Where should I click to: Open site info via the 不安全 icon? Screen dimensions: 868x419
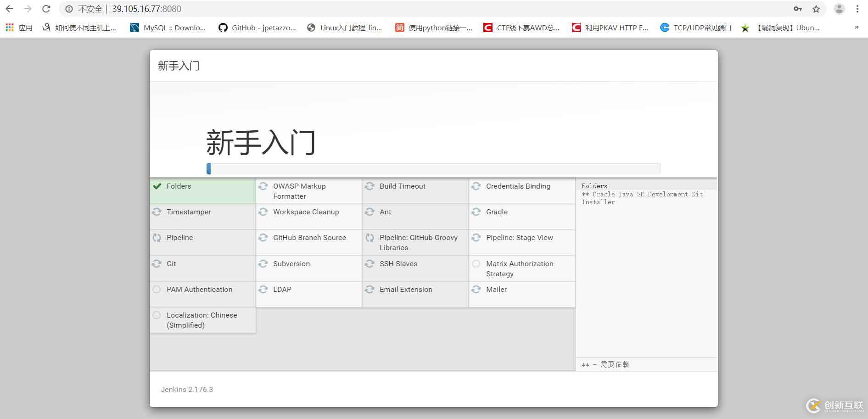coord(69,9)
